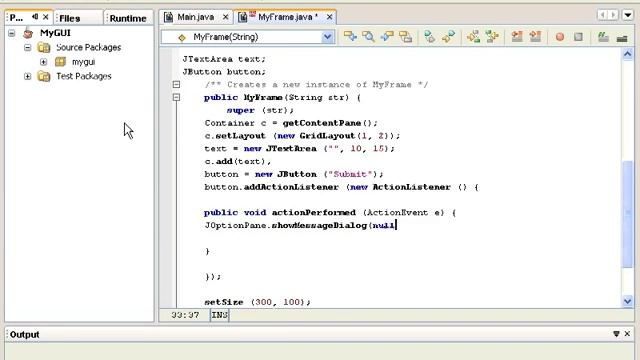Click the 'c.setLayout' GridLayout line
Image resolution: width=640 pixels, height=360 pixels.
coord(302,136)
